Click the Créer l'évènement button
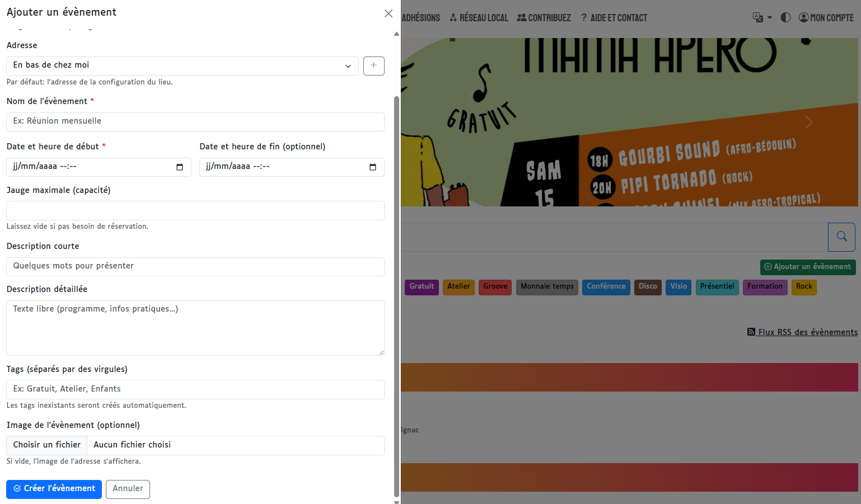This screenshot has width=861, height=504. 54,489
